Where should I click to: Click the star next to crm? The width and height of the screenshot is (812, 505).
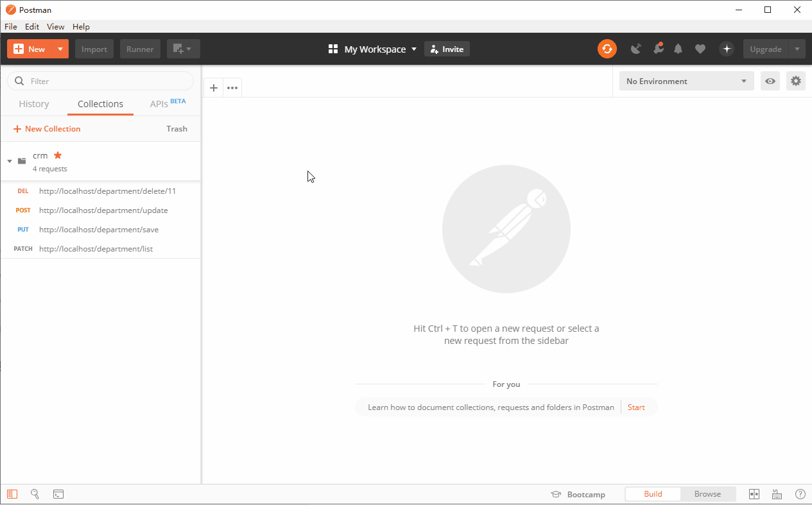(x=58, y=155)
